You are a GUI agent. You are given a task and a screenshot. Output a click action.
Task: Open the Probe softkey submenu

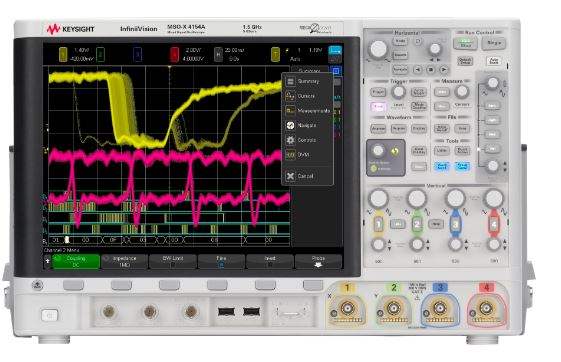tap(318, 261)
